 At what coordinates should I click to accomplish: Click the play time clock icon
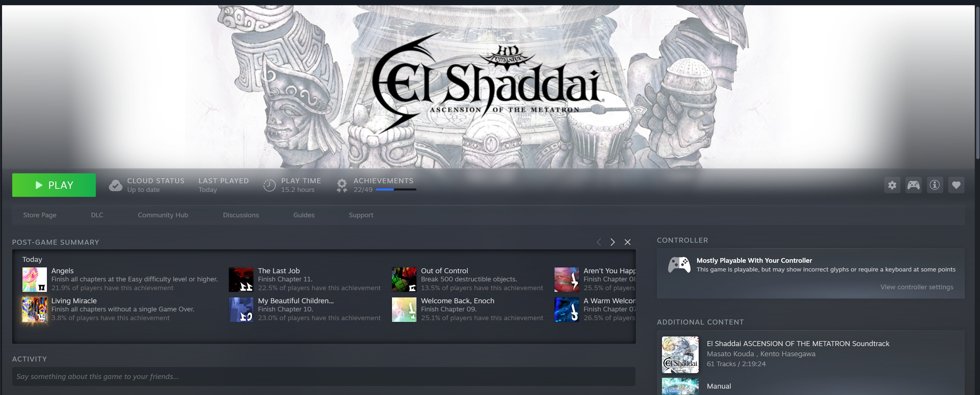point(269,185)
